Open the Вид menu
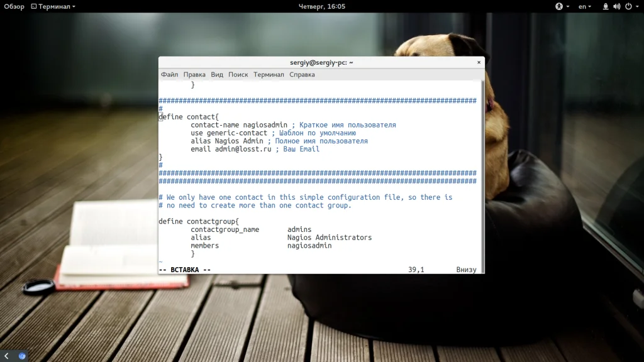The image size is (644, 362). 217,74
